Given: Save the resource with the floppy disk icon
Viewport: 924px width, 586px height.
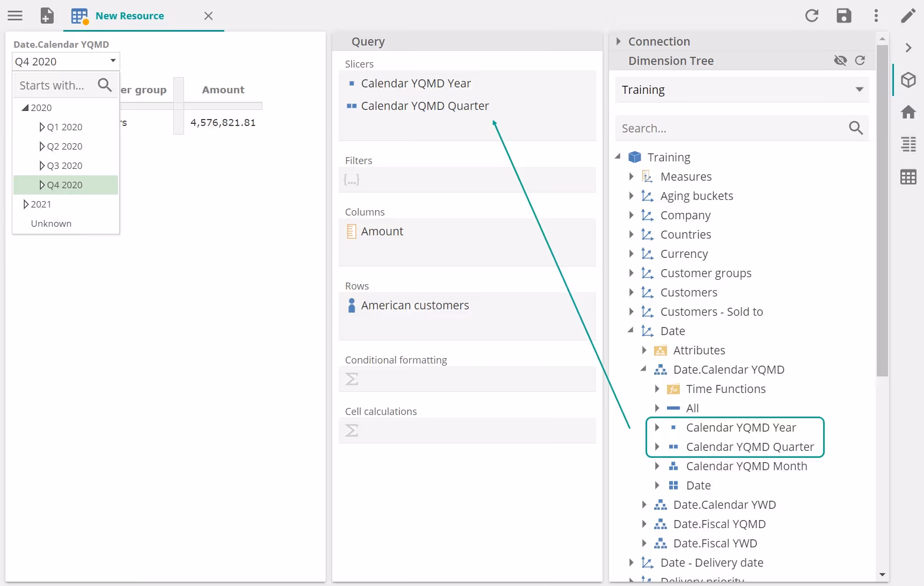Looking at the screenshot, I should (844, 16).
